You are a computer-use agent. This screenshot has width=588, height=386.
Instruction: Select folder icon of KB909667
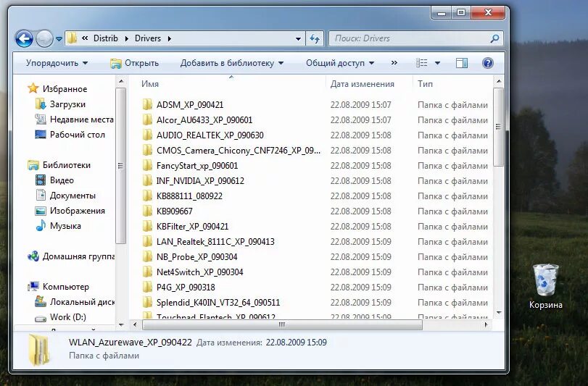147,211
